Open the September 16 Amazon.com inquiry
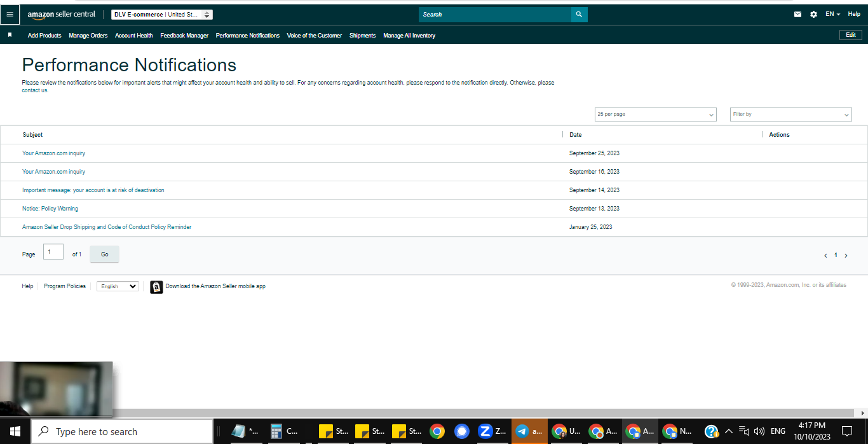The width and height of the screenshot is (868, 444). [54, 172]
